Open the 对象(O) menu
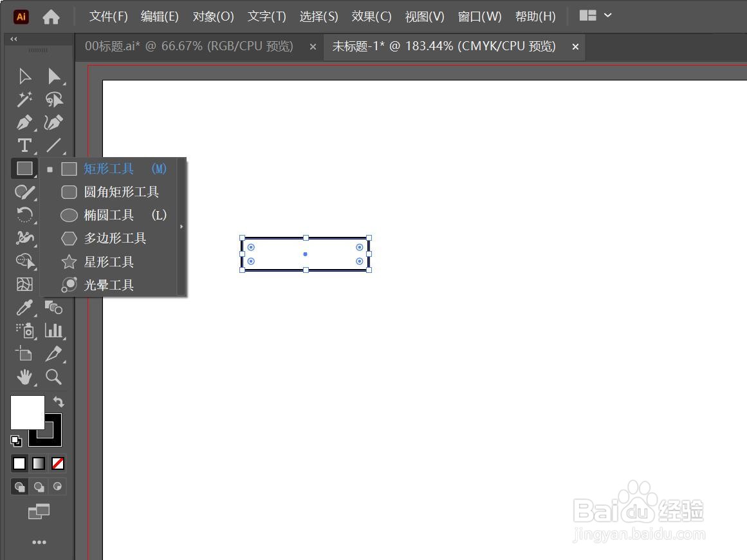The width and height of the screenshot is (747, 560). 213,17
